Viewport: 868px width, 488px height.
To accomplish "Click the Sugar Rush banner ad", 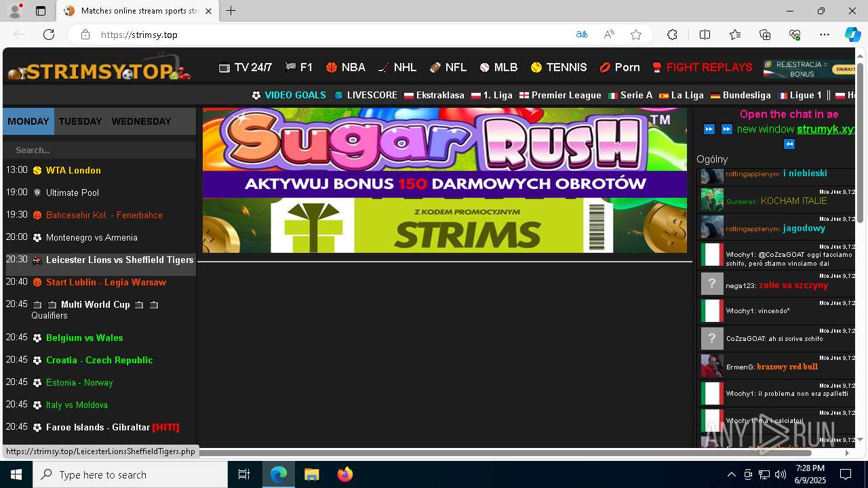I will (x=444, y=152).
